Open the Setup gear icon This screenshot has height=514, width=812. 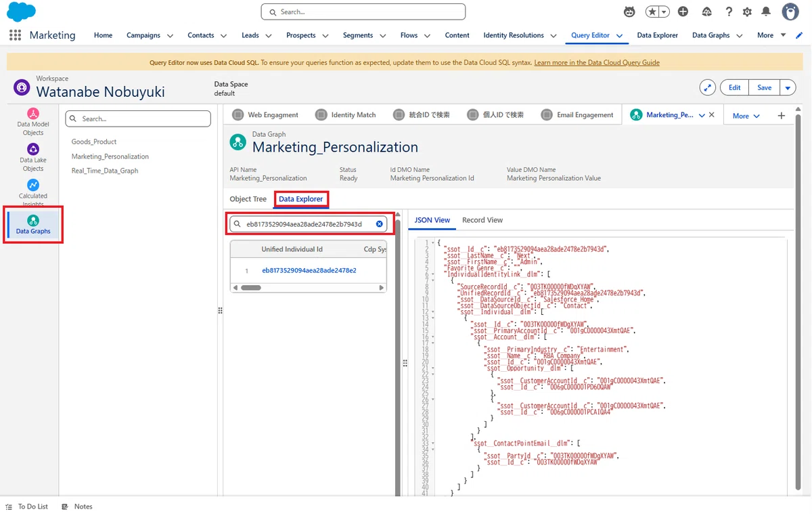(x=747, y=12)
